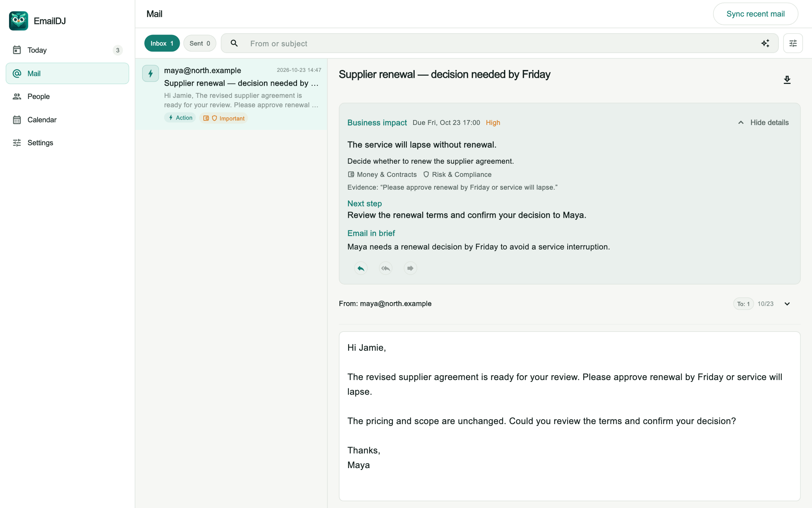Click the EmailDJ owl logo

18,21
